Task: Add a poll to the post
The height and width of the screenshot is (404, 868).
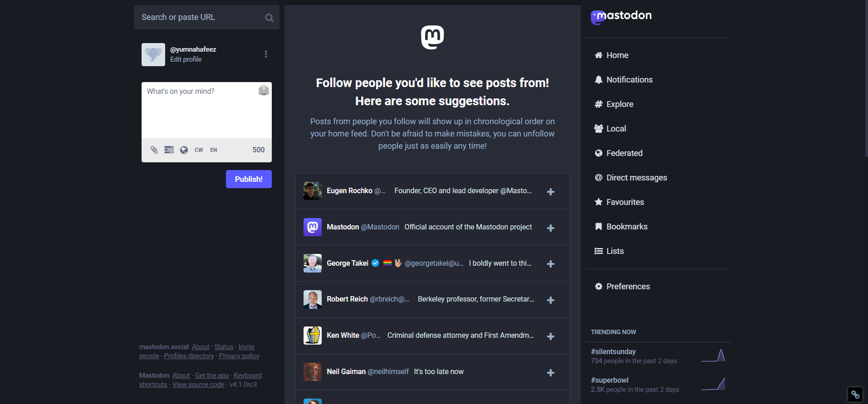Action: (169, 150)
